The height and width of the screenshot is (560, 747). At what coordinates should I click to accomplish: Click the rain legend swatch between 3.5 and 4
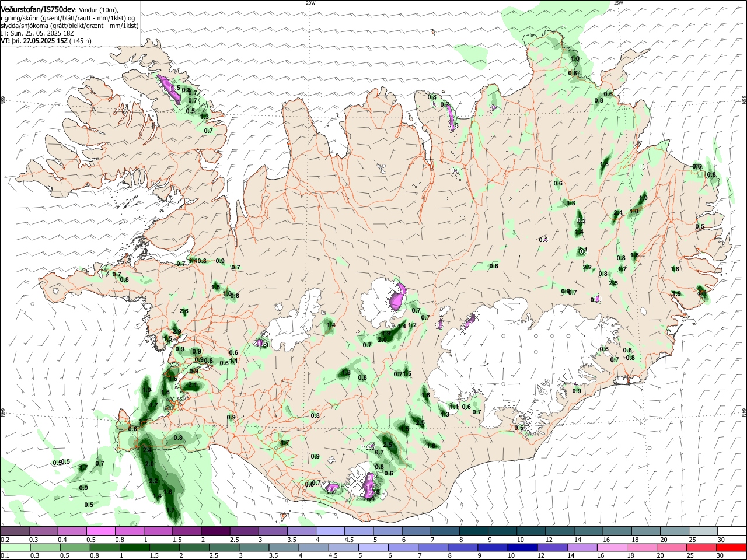click(x=282, y=547)
